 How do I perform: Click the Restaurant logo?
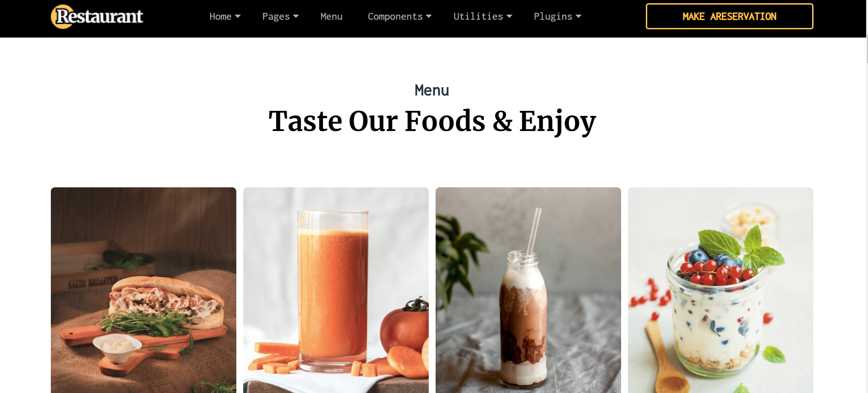pyautogui.click(x=97, y=16)
